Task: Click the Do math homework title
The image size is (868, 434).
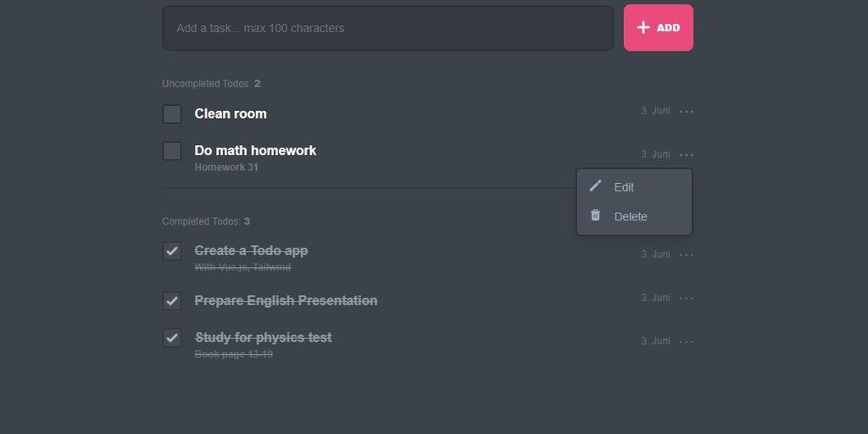Action: (x=255, y=150)
